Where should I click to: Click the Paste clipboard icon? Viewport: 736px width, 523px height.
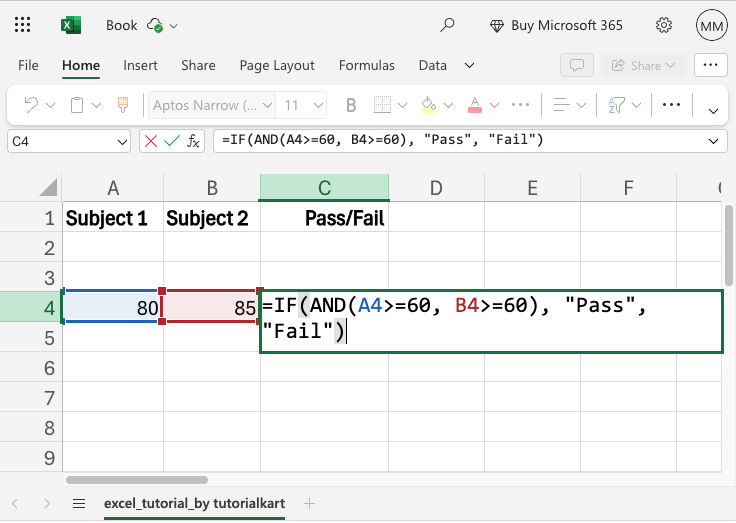pyautogui.click(x=77, y=105)
